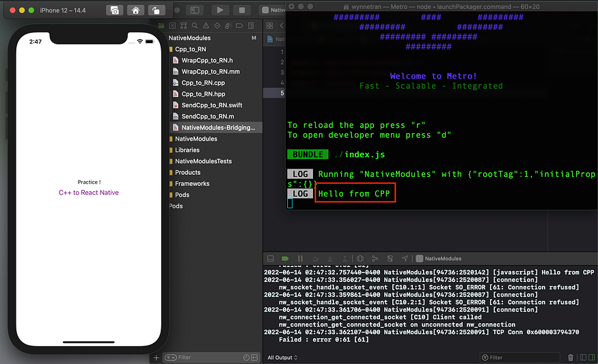Stop the running app in Xcode

(x=242, y=10)
